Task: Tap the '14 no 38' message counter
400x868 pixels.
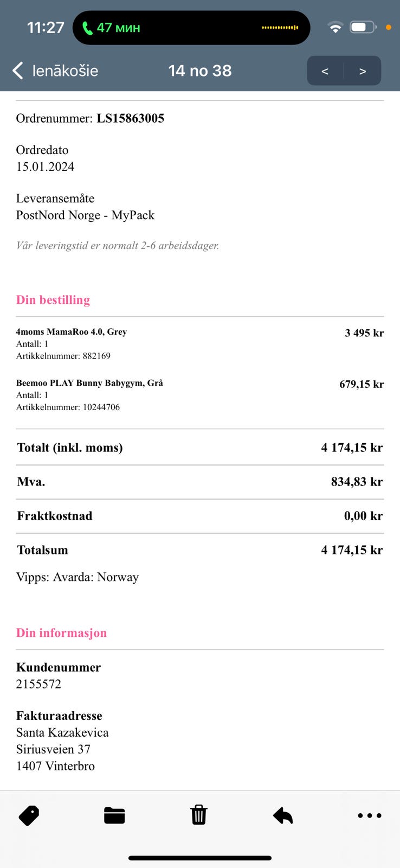Action: pyautogui.click(x=200, y=71)
